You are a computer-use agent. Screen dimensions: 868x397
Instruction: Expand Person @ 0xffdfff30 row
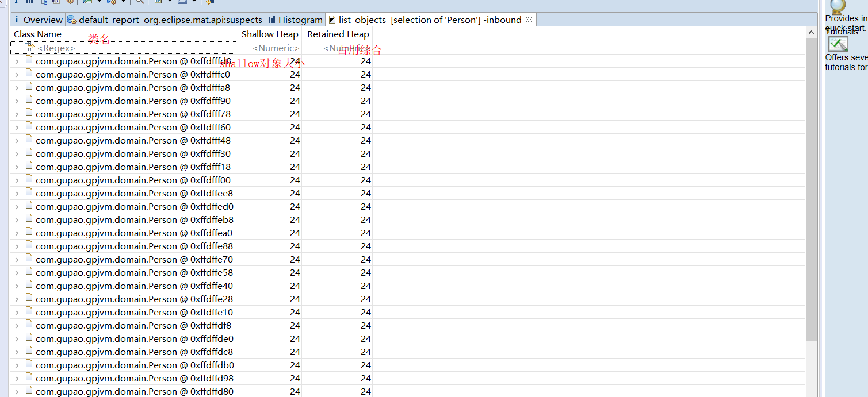coord(17,154)
